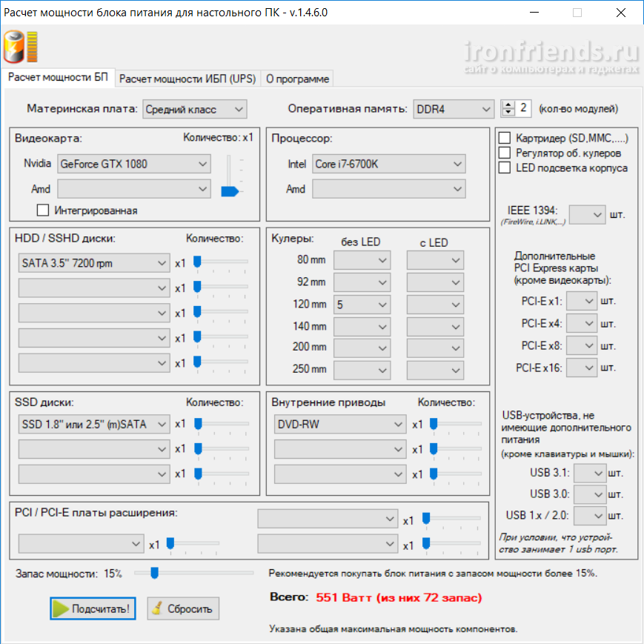Screen dimensions: 644x644
Task: Check the LED подсветка корпуса option
Action: point(505,167)
